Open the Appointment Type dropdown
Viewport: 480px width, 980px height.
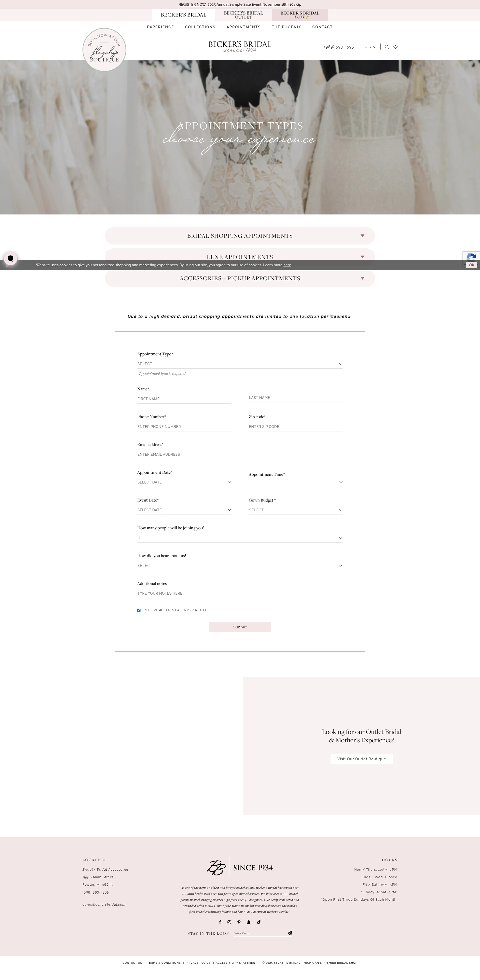point(240,364)
